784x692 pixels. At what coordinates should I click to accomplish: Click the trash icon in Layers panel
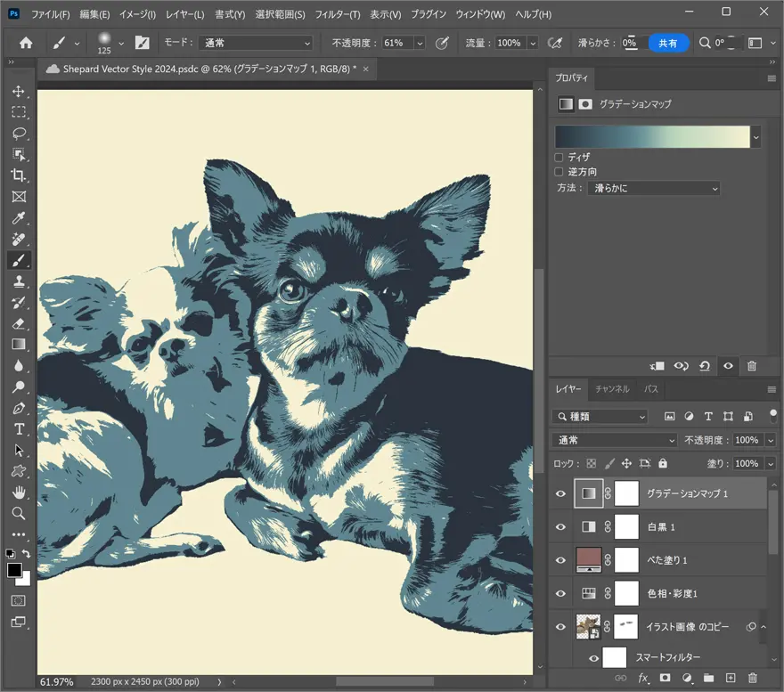coord(752,679)
